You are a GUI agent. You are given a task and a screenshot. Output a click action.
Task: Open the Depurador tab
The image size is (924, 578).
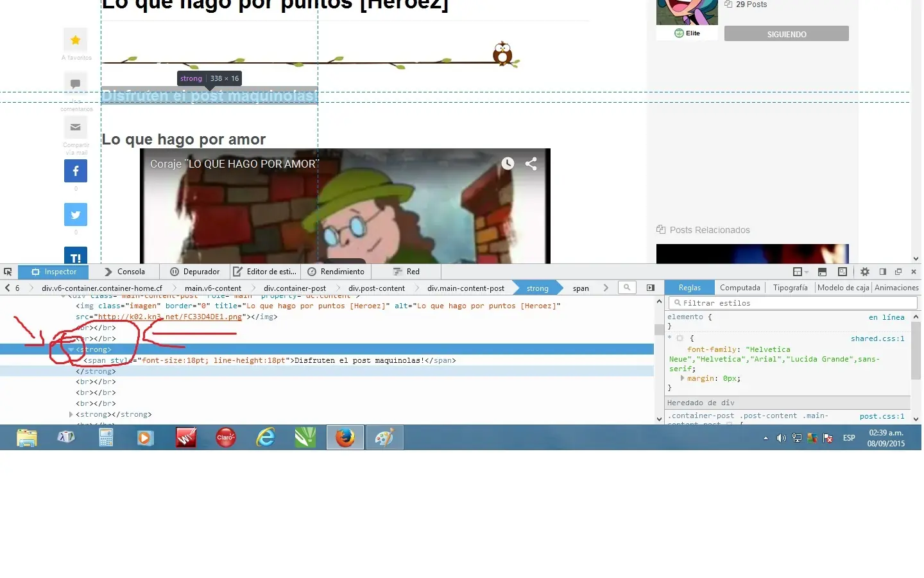click(x=194, y=272)
